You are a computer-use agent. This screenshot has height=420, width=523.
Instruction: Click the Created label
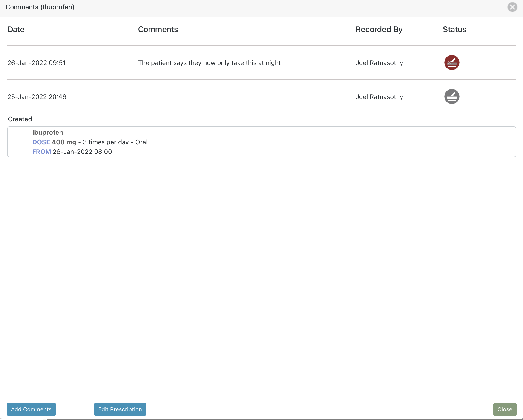20,119
